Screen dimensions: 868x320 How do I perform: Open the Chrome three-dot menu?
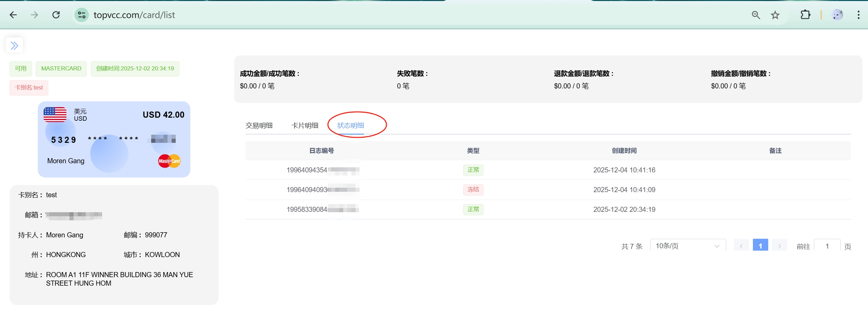click(x=858, y=15)
